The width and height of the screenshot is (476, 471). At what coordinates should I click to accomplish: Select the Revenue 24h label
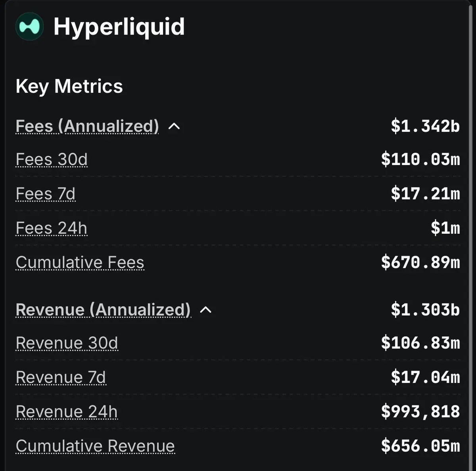(x=67, y=412)
